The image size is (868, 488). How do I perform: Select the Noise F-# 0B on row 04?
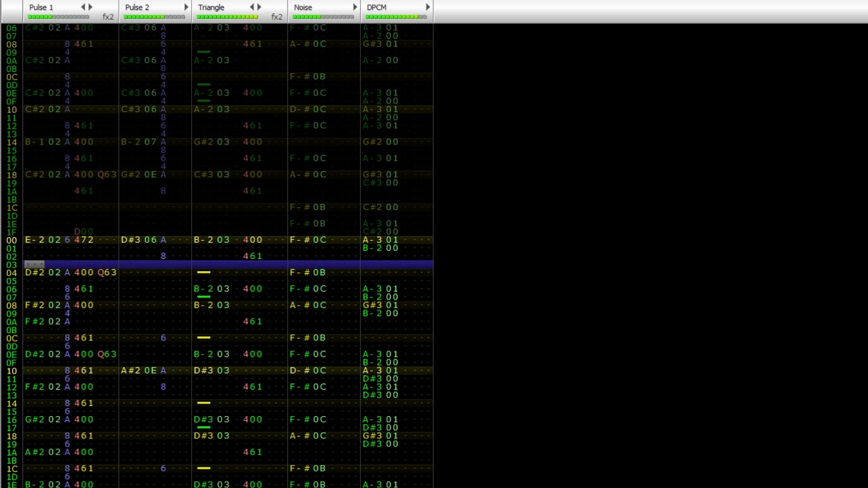308,272
